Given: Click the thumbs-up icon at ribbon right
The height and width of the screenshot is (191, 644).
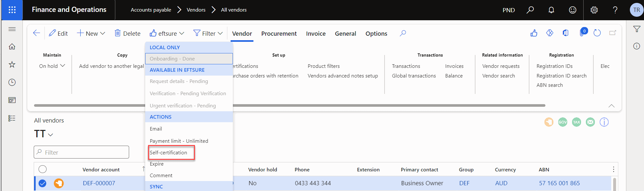Looking at the screenshot, I should pyautogui.click(x=534, y=33).
